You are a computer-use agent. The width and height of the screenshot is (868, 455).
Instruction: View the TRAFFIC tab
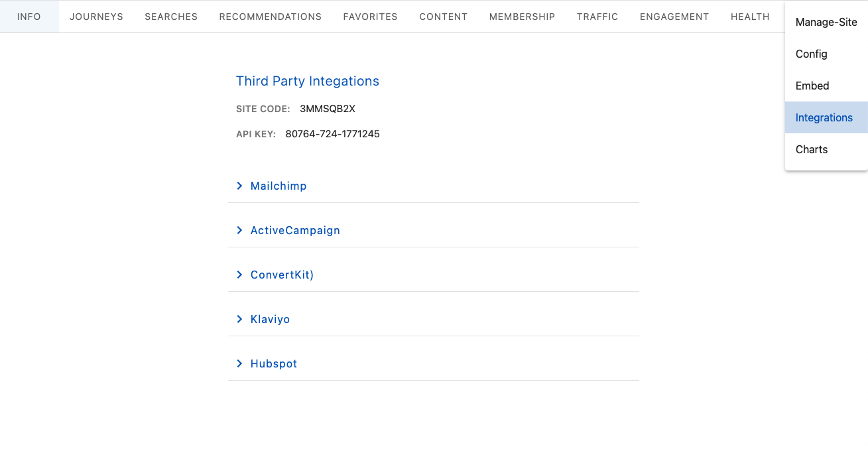tap(597, 17)
